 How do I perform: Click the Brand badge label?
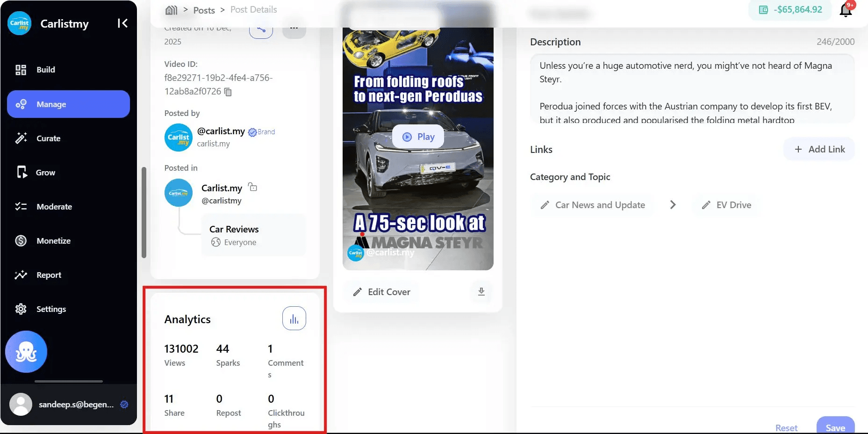point(266,132)
